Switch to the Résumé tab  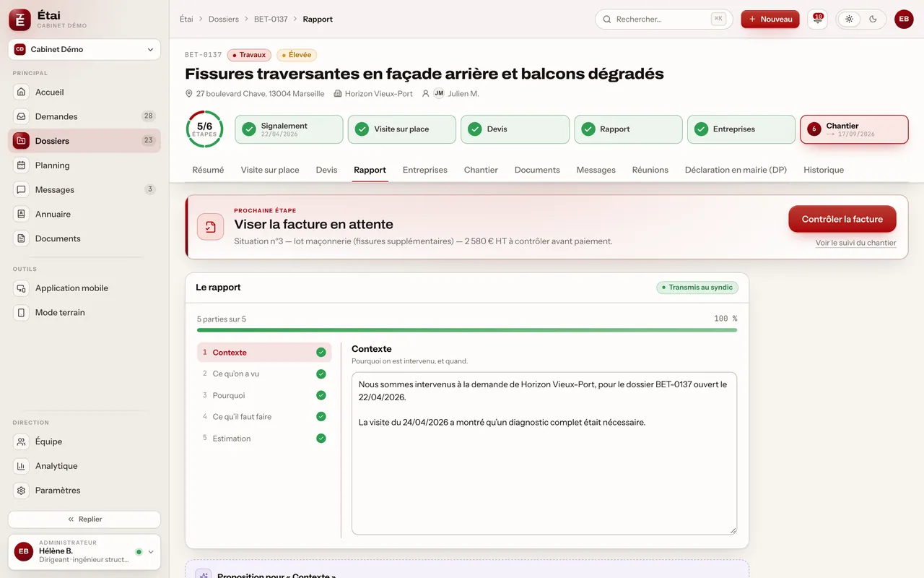click(208, 170)
